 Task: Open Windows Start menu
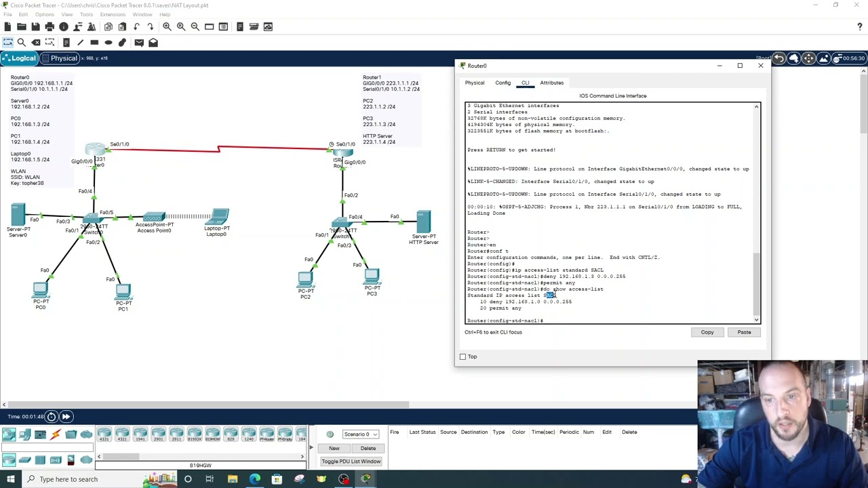tap(9, 479)
